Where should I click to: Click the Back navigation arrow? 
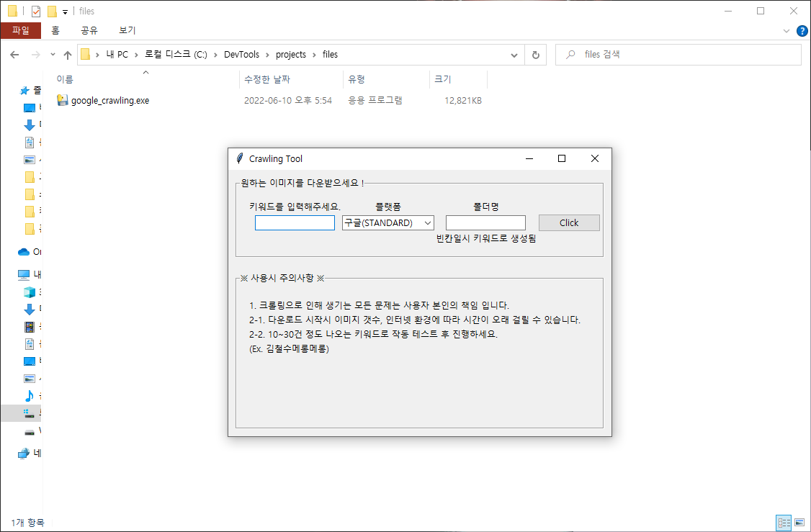(x=14, y=55)
